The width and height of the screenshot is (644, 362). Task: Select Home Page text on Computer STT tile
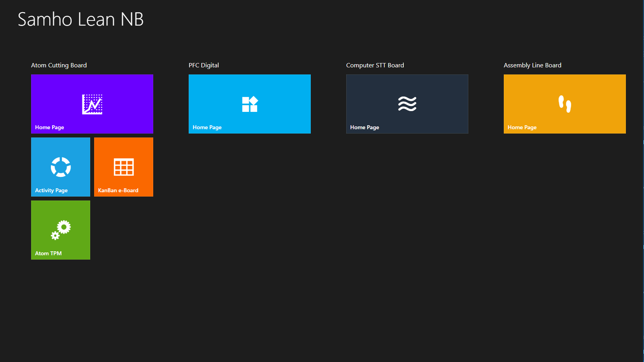coord(364,127)
